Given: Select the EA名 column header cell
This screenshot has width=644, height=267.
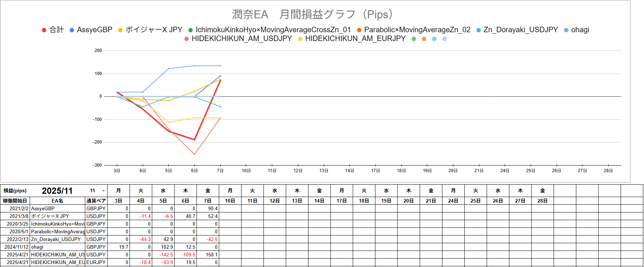Looking at the screenshot, I should click(57, 201).
